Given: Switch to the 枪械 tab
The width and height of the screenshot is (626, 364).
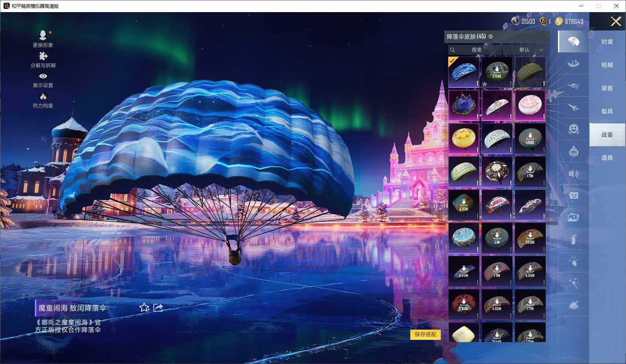Looking at the screenshot, I should [x=607, y=65].
